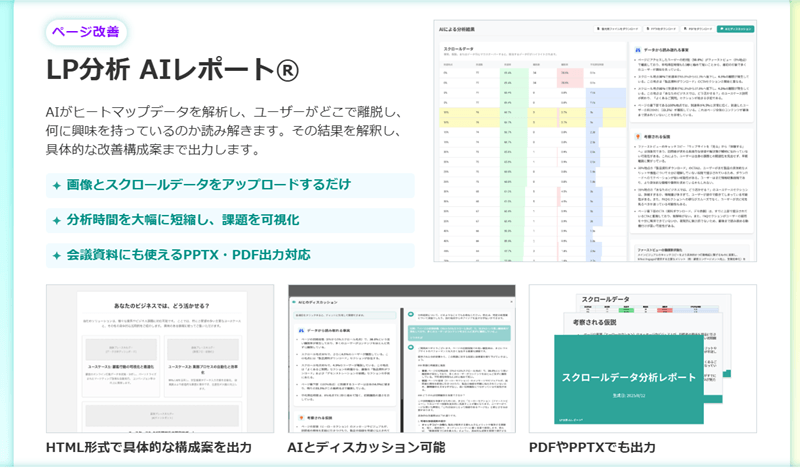This screenshot has height=468, width=800.
Task: Click the sparkle icon beside 画像とスクロールデータ
Action: 57,186
